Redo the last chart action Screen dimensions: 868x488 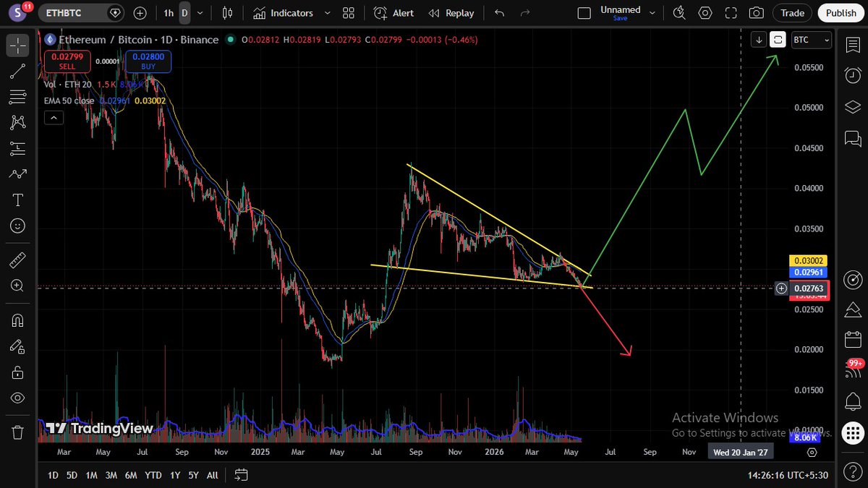click(525, 13)
